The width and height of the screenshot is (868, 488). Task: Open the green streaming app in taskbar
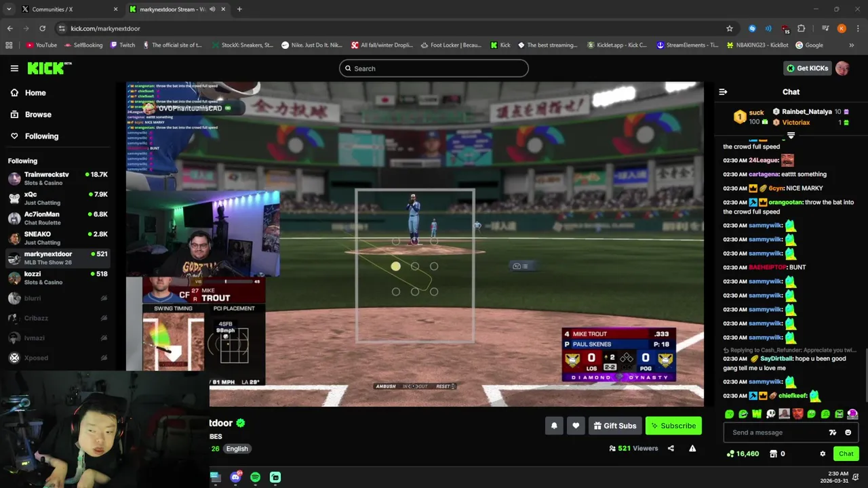tap(275, 477)
